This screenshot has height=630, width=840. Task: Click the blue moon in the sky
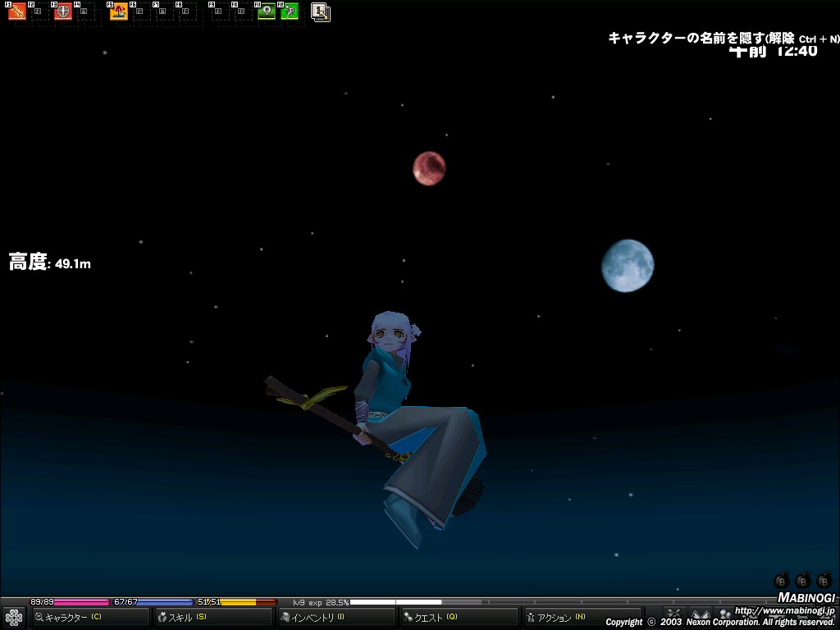click(628, 266)
